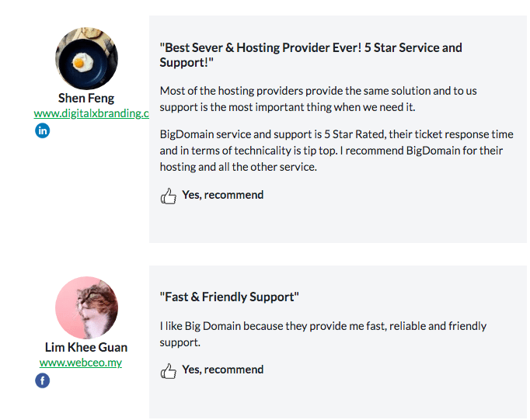Click Shen Feng's fried egg avatar

[86, 58]
